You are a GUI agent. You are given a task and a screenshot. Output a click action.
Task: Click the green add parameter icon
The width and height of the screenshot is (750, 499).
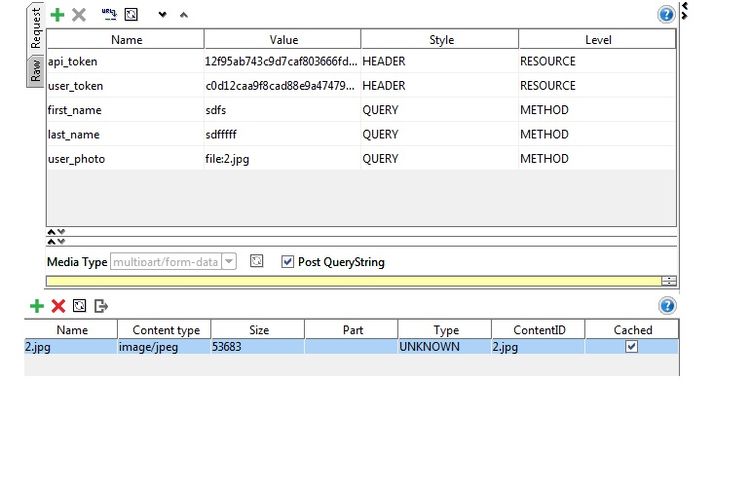(x=57, y=15)
